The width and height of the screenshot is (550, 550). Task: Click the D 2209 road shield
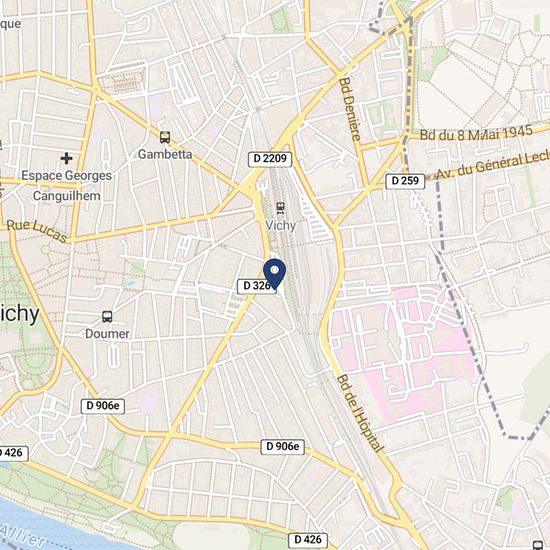point(270,159)
